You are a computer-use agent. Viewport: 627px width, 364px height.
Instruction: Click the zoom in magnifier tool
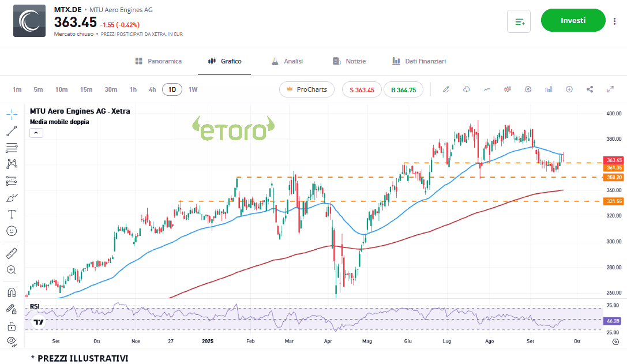tap(12, 270)
